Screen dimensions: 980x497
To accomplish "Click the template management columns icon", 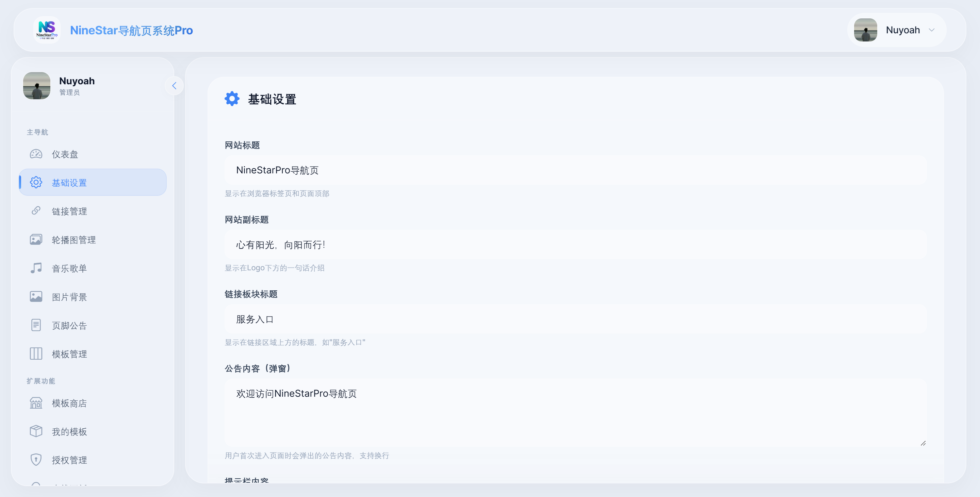I will coord(36,353).
